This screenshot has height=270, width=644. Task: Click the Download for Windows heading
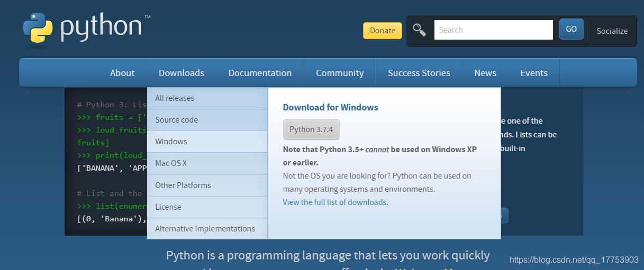tap(331, 107)
